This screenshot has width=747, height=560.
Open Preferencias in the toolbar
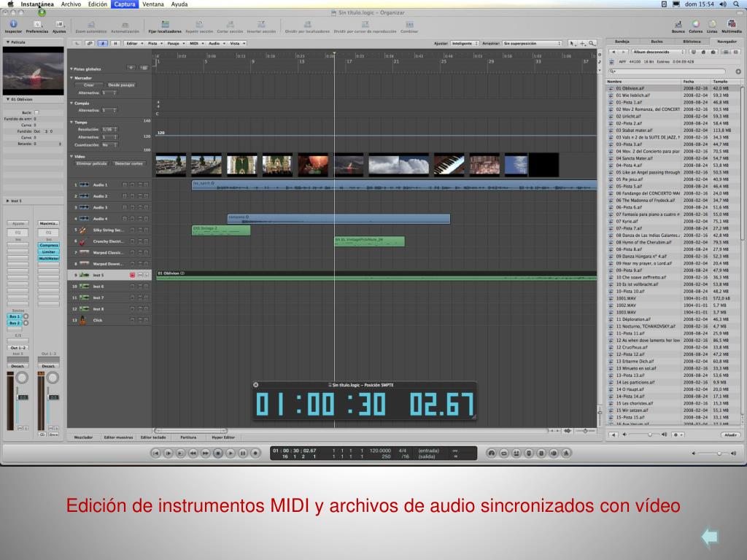pyautogui.click(x=37, y=26)
